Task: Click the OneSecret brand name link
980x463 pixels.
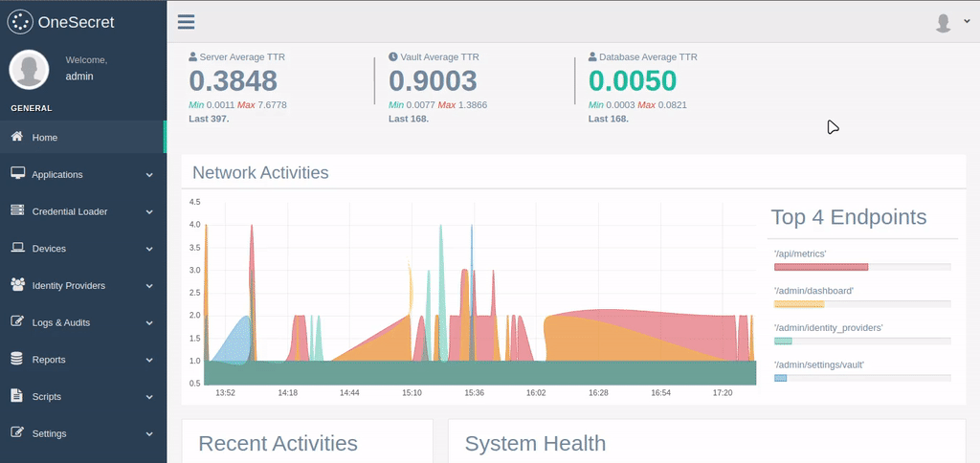Action: 77,23
